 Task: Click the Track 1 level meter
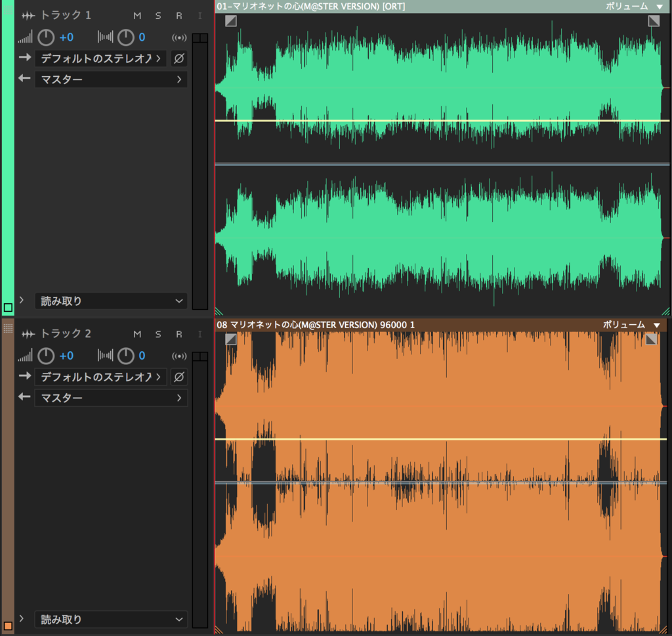pos(200,171)
